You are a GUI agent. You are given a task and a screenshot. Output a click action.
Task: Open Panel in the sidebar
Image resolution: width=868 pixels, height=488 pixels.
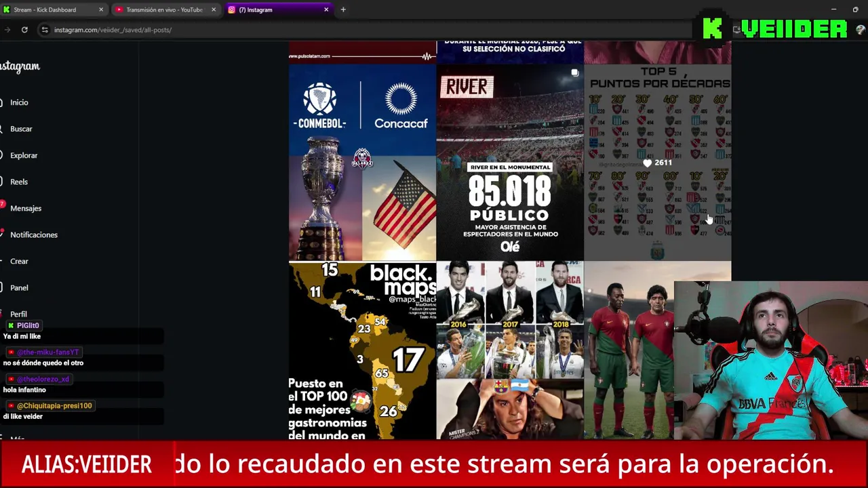point(19,287)
